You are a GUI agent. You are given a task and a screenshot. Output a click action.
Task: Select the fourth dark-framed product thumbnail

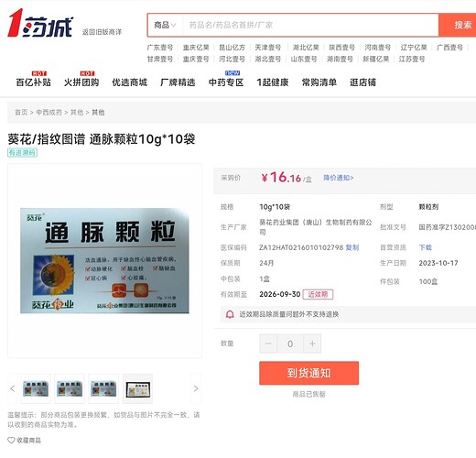(138, 388)
